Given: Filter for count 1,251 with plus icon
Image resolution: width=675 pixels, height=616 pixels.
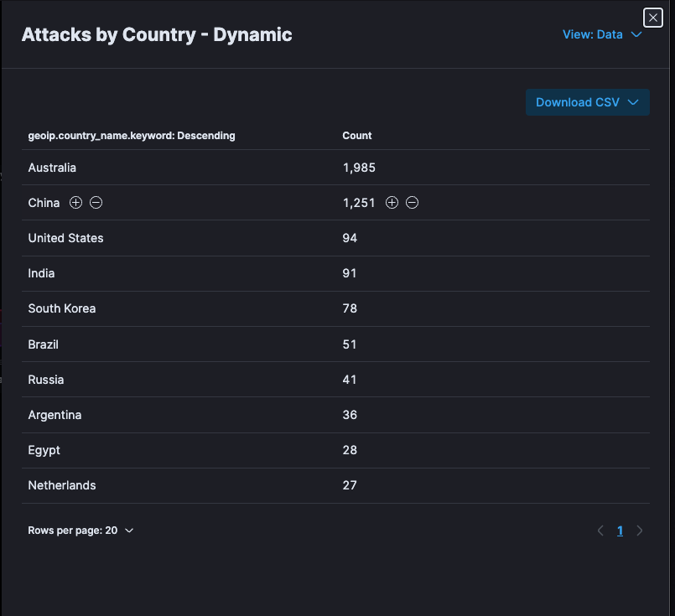Looking at the screenshot, I should (392, 202).
